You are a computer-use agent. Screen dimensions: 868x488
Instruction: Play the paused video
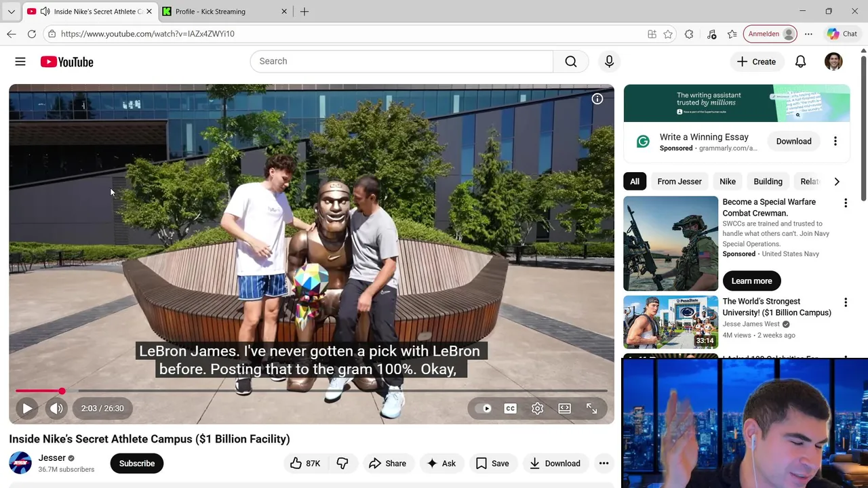coord(27,408)
